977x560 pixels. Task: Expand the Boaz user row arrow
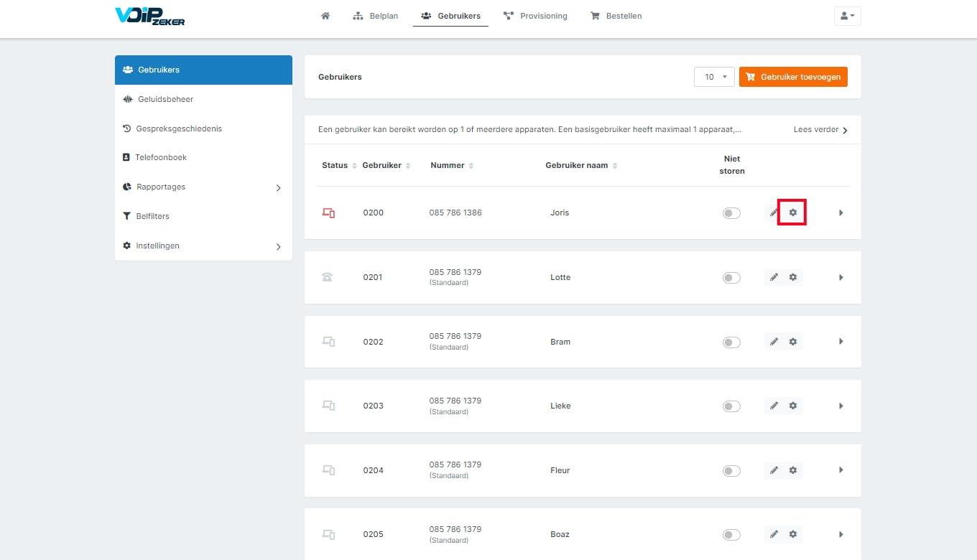click(x=841, y=534)
